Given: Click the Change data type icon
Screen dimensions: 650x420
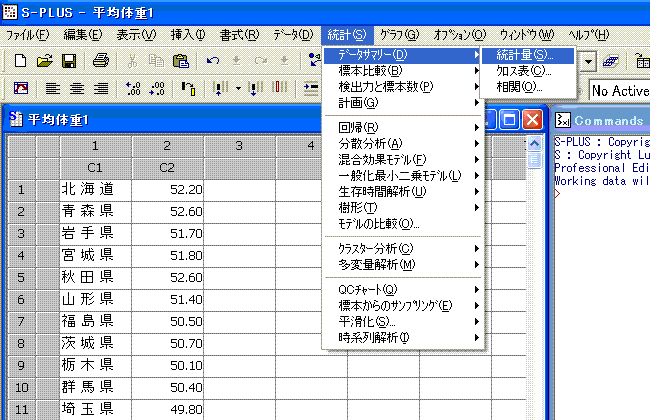Looking at the screenshot, I should tap(189, 88).
